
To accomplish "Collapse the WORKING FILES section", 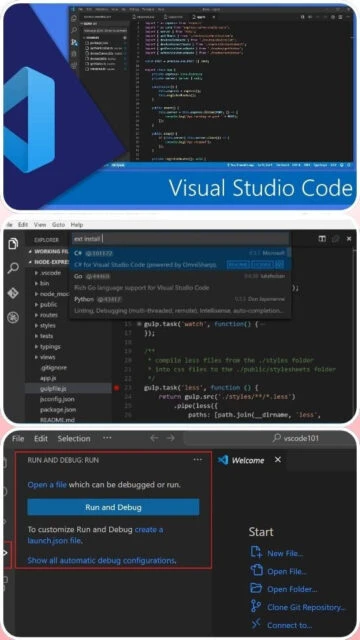I will 48,251.
